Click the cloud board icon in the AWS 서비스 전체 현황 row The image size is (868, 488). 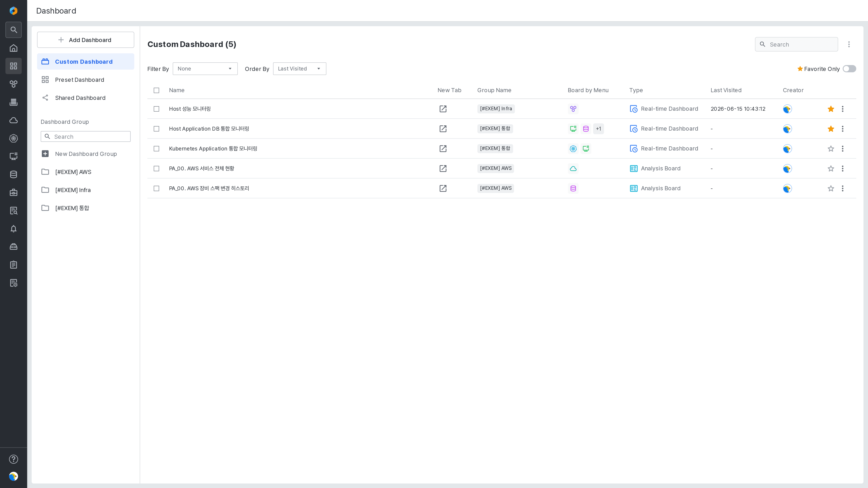573,168
